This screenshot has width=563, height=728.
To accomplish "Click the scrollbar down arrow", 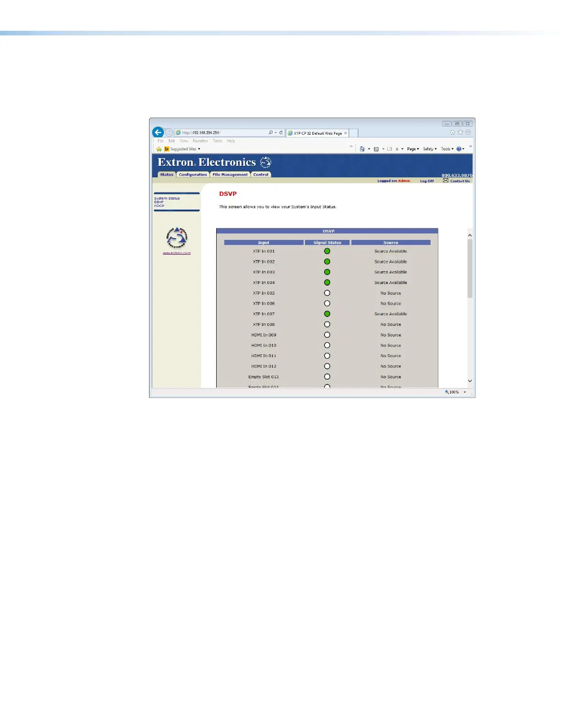I will (x=470, y=381).
